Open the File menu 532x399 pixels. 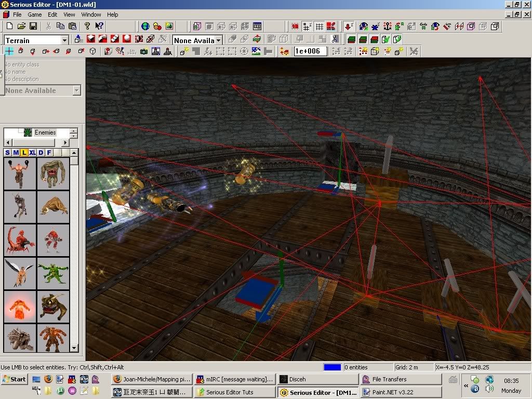pyautogui.click(x=17, y=15)
